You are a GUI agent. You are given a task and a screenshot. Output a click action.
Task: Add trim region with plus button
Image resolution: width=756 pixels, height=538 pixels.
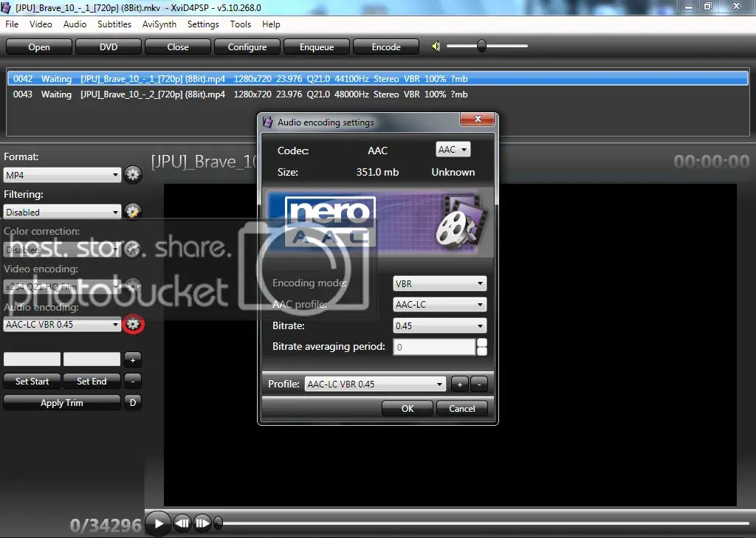coord(133,359)
